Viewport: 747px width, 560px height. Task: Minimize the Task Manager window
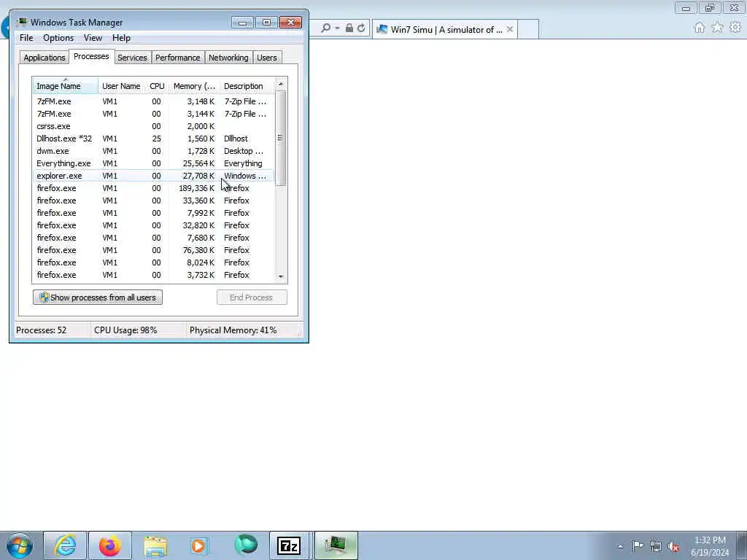pyautogui.click(x=242, y=23)
